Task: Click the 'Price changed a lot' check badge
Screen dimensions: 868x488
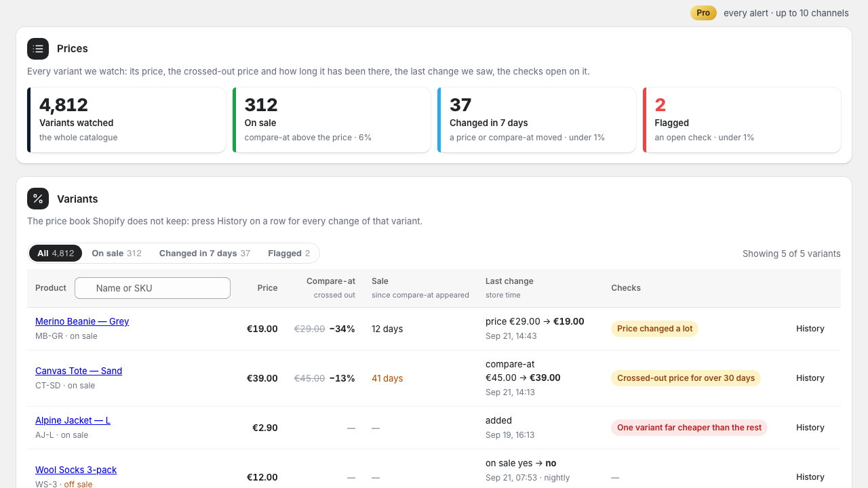Action: (x=654, y=329)
